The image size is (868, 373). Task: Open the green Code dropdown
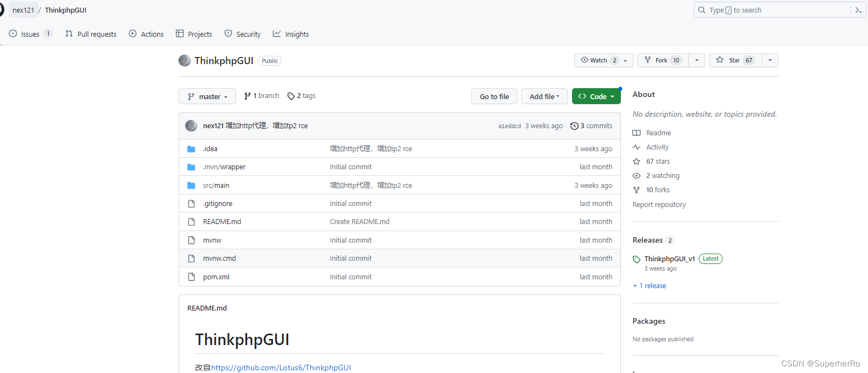pyautogui.click(x=596, y=96)
